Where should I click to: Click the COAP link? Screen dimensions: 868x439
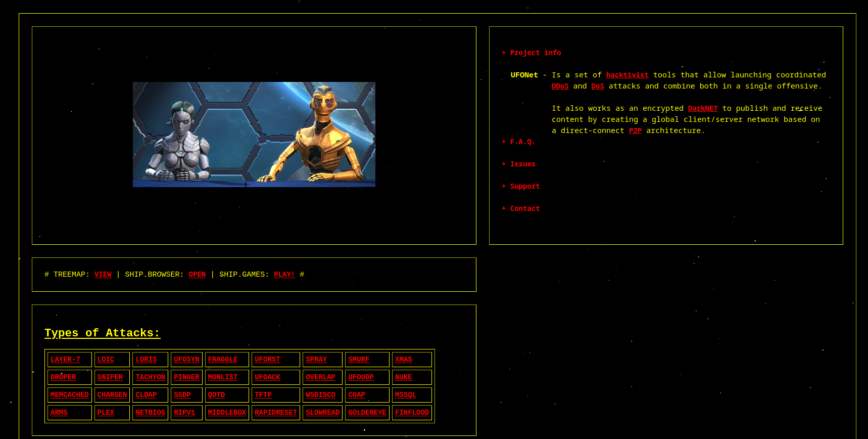[x=357, y=395]
